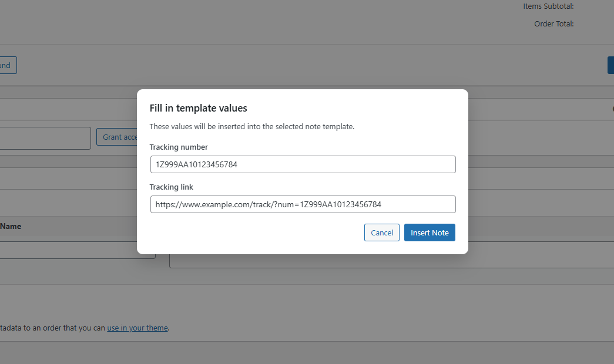Screen dimensions: 614x364
Task: Click inside the Tracking link field
Action: tap(303, 204)
